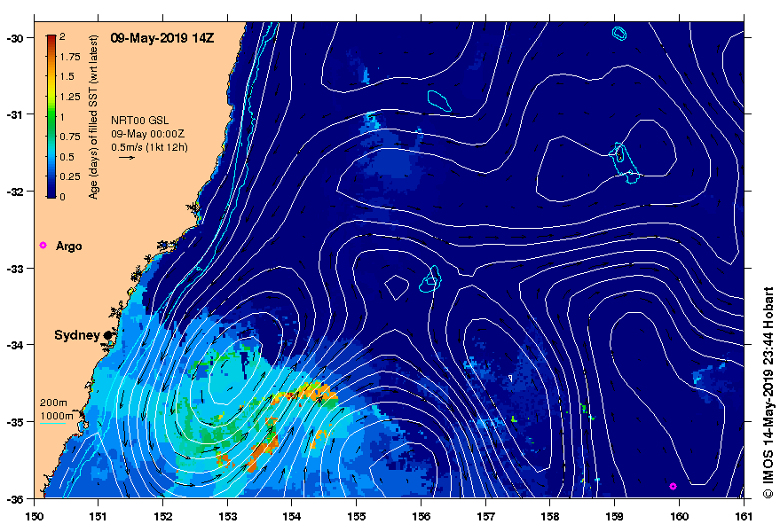Screen dimensions: 780x532
Task: Click the cyan 1000m legend line
Action: coord(52,424)
